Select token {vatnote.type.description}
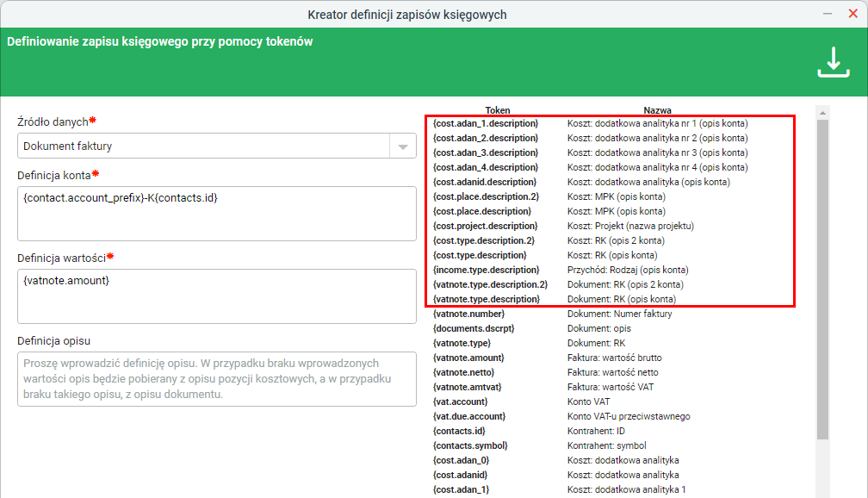The width and height of the screenshot is (868, 498). coord(486,300)
